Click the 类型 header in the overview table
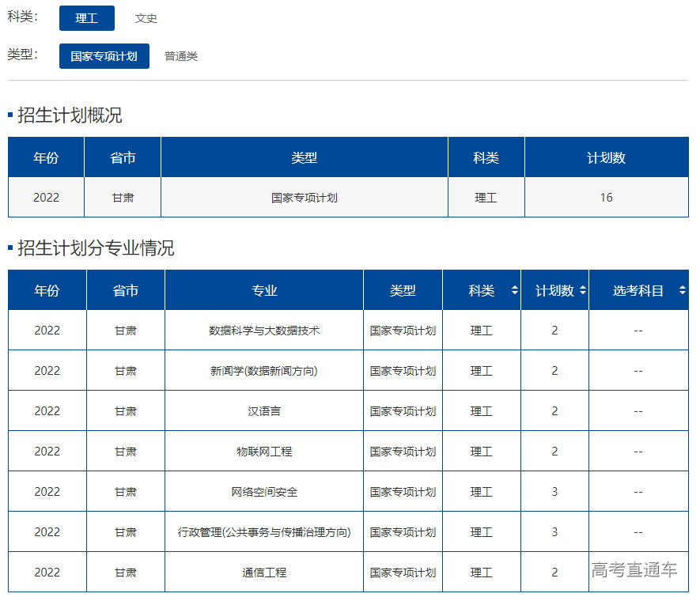The height and width of the screenshot is (601, 700). tap(304, 157)
